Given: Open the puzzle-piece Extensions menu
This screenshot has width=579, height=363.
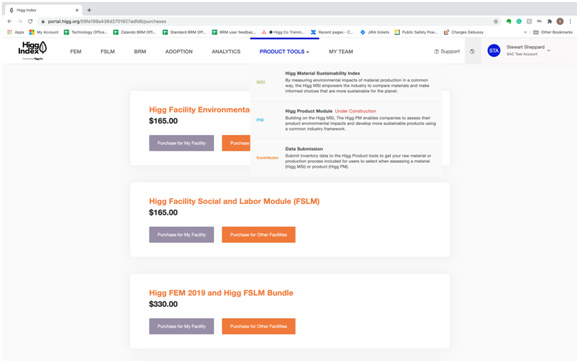Looking at the screenshot, I should tap(549, 21).
